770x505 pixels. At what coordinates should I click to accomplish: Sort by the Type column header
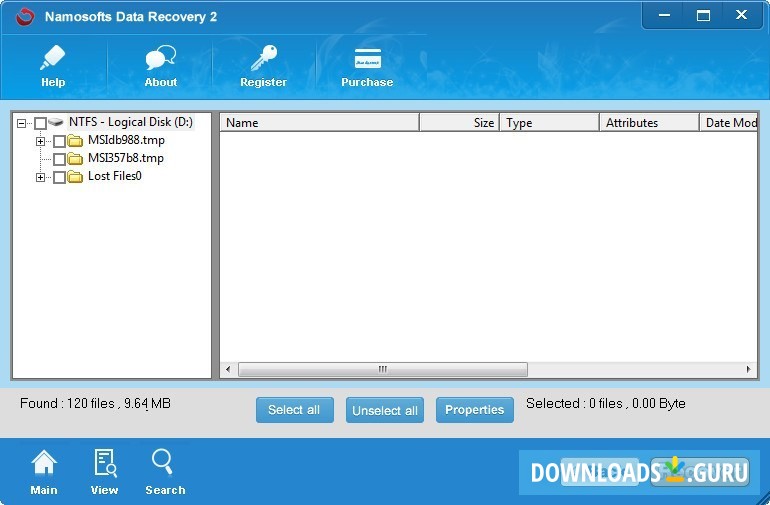550,122
